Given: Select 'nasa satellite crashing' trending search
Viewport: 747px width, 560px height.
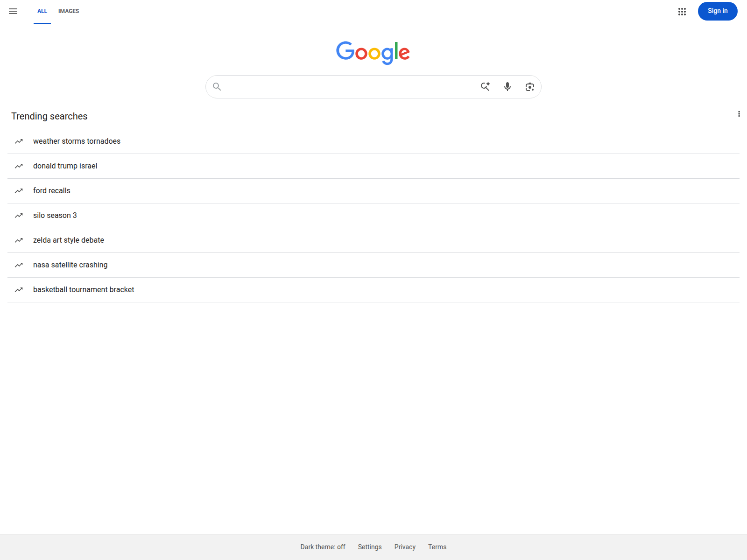Looking at the screenshot, I should point(373,265).
